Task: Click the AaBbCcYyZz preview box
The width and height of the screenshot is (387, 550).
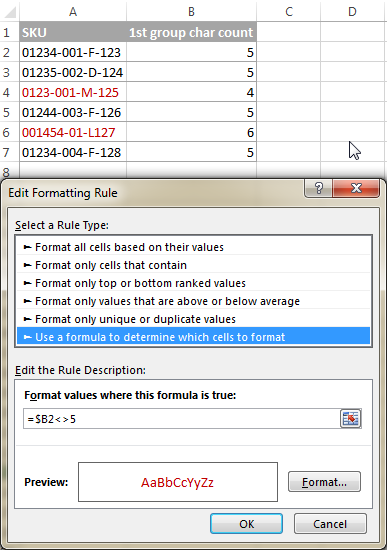Action: 178,482
